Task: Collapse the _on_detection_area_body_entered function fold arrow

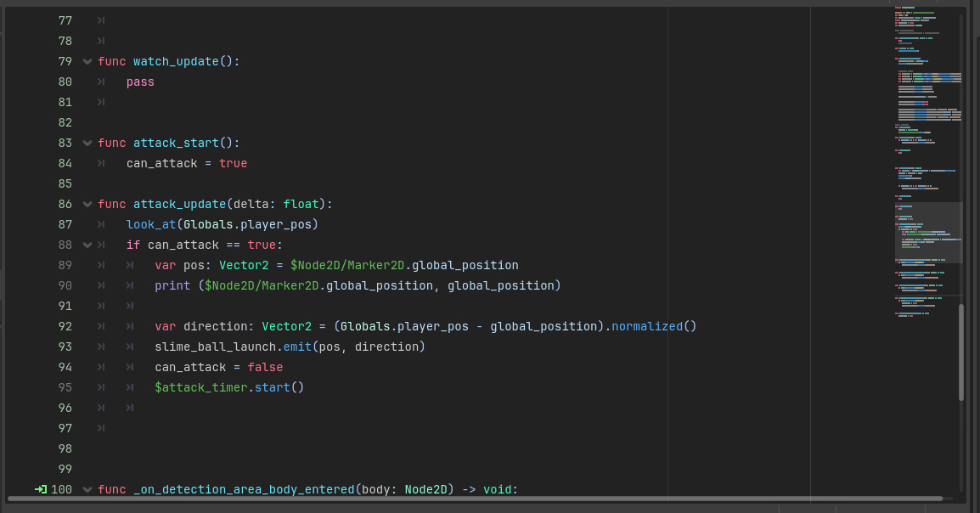Action: click(x=87, y=490)
